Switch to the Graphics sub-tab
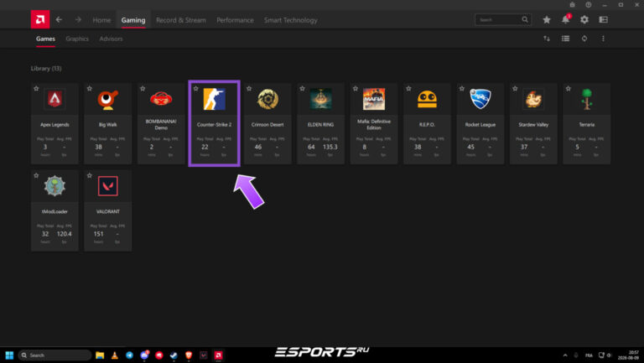Image resolution: width=644 pixels, height=363 pixels. pyautogui.click(x=77, y=39)
